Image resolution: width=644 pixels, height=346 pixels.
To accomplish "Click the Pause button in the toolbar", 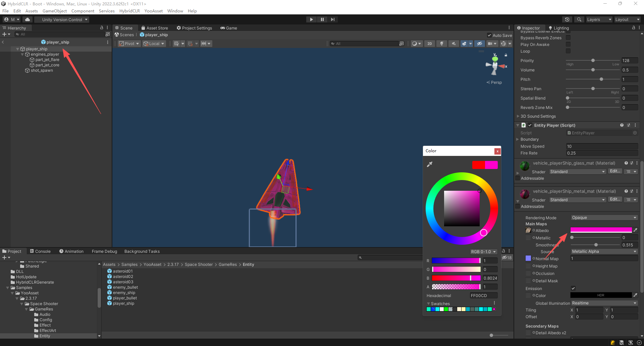I will [322, 19].
